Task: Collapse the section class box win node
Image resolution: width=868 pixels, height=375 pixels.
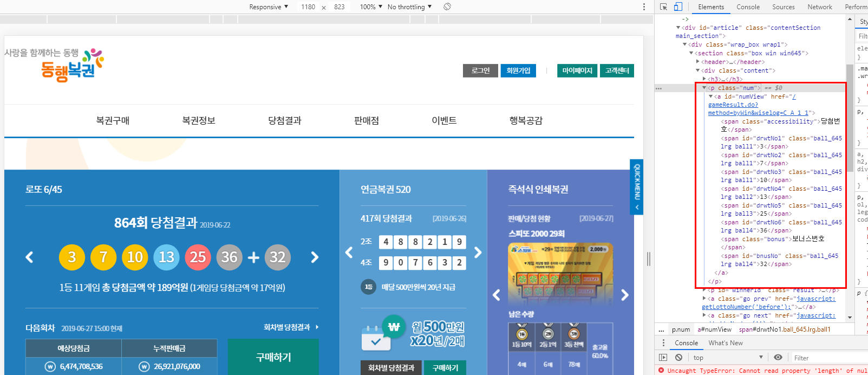Action: [x=691, y=53]
